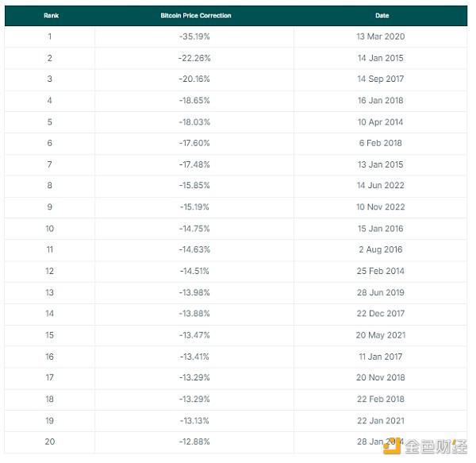Click the 20 May 2021 date cell
Viewport: 476px width, 463px height.
coord(381,335)
